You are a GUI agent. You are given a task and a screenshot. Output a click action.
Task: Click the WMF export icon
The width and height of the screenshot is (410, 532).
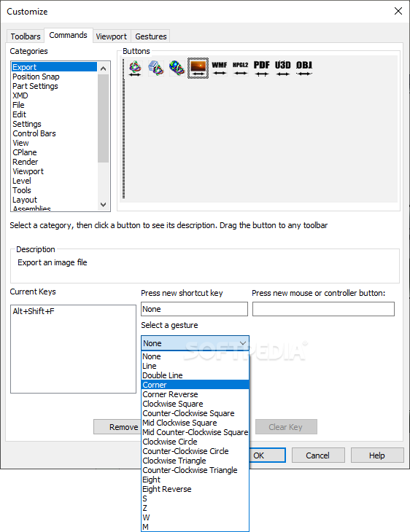pos(220,69)
